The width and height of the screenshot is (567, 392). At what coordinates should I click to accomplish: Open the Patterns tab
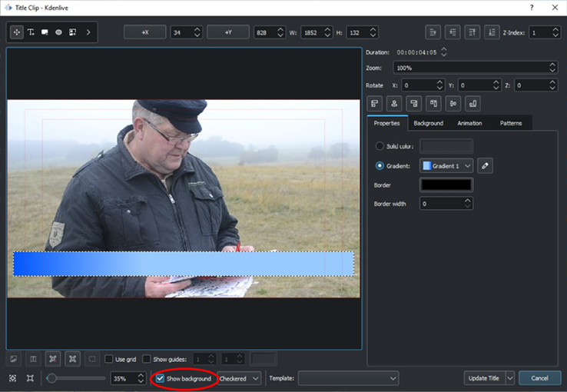click(510, 123)
